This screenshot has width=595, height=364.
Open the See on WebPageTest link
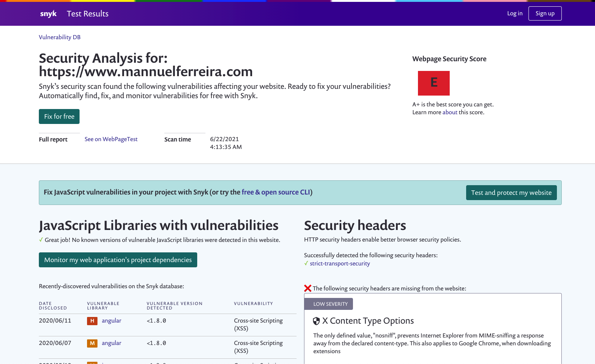[111, 139]
